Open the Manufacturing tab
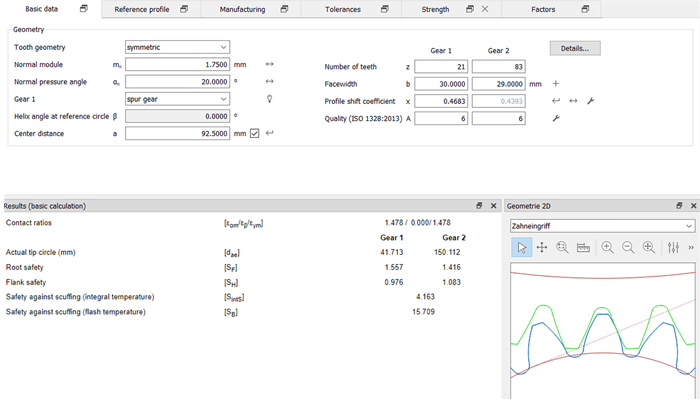Image resolution: width=700 pixels, height=400 pixels. point(242,9)
